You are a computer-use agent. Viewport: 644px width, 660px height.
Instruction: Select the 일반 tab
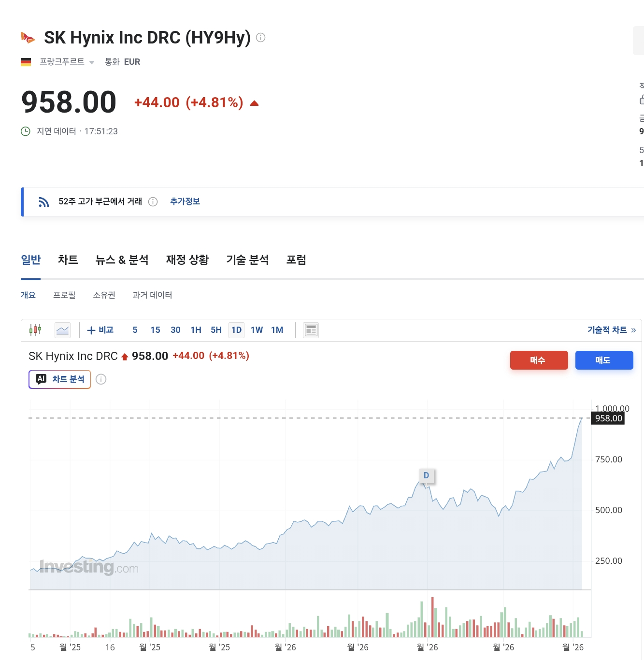(31, 260)
